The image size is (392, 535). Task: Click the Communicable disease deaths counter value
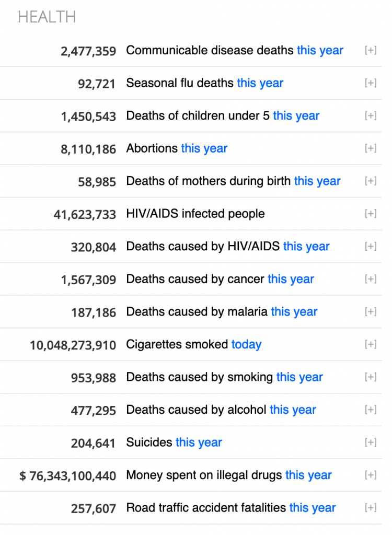point(89,51)
